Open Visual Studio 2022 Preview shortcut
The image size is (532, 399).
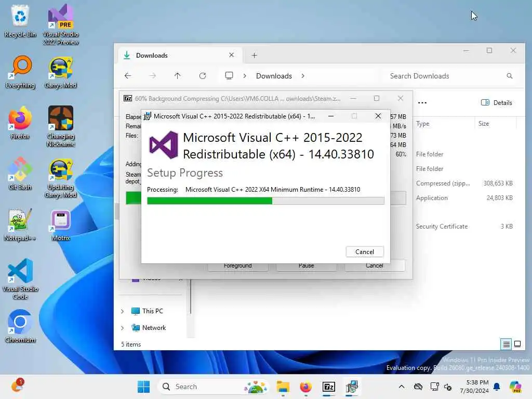[61, 24]
